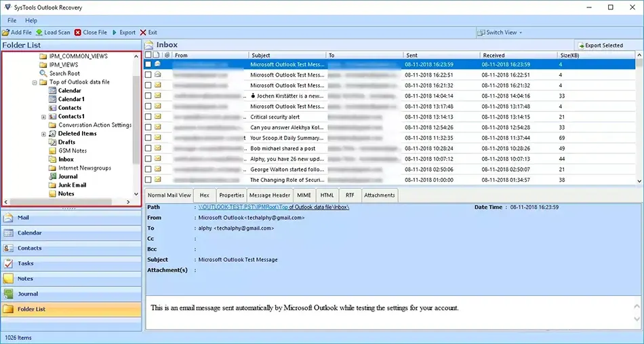Click the Drafts folder icon
Image resolution: width=644 pixels, height=344 pixels.
(52, 142)
